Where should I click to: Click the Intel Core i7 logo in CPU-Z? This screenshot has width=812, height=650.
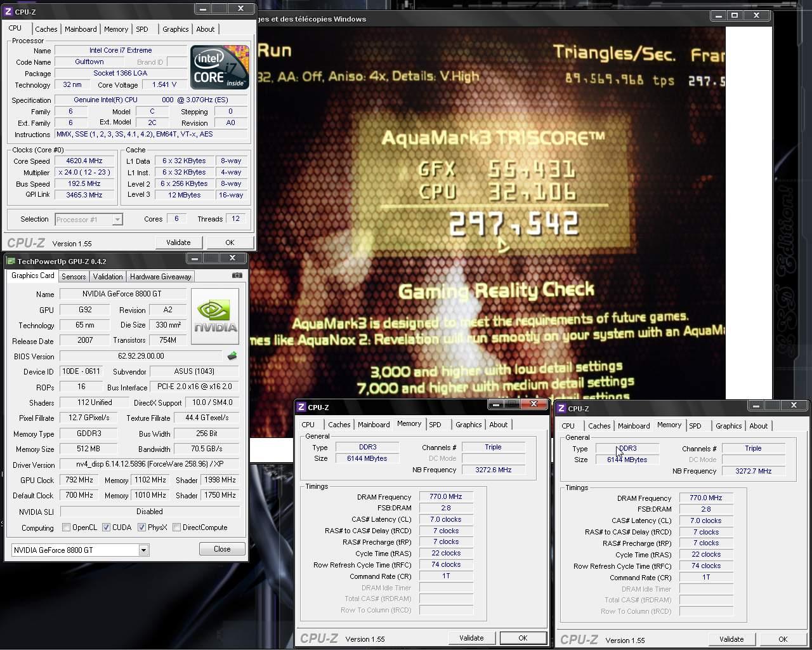219,67
